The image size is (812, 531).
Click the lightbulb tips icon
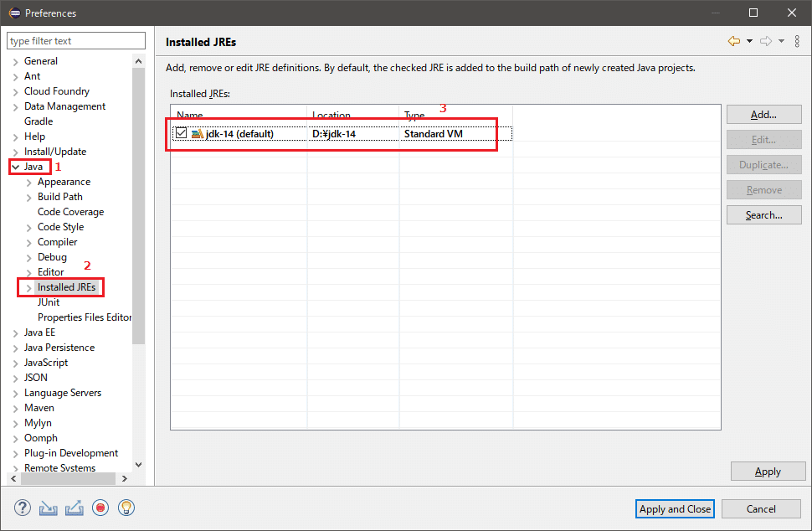(x=126, y=508)
